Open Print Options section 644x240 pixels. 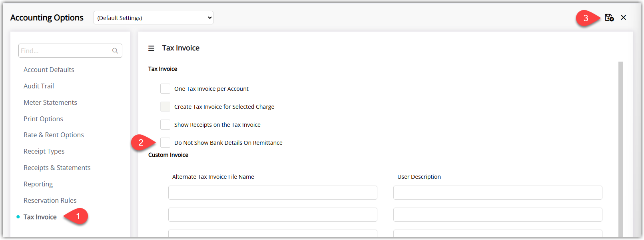pyautogui.click(x=43, y=119)
